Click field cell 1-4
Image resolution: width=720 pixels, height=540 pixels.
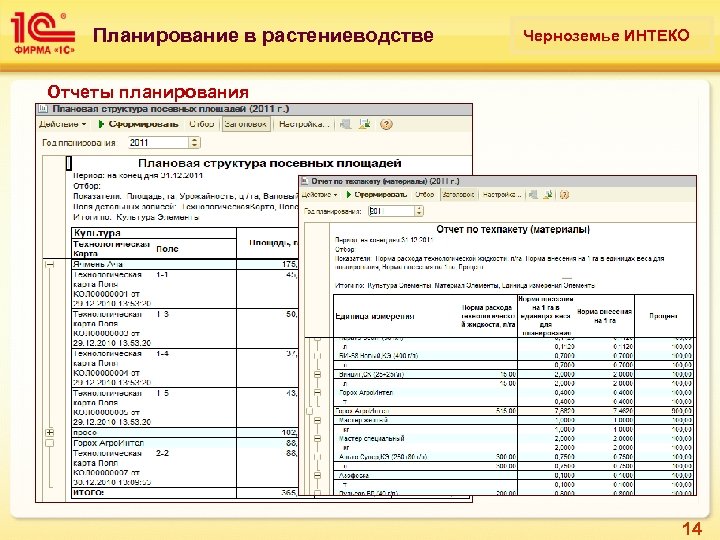tap(163, 354)
